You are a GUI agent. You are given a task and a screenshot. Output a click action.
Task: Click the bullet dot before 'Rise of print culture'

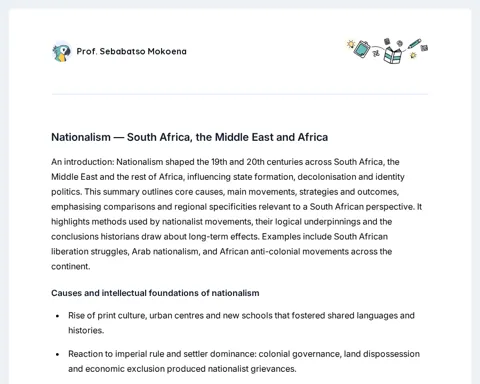(x=58, y=316)
